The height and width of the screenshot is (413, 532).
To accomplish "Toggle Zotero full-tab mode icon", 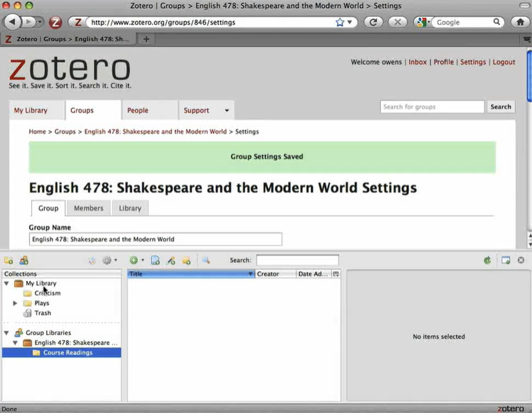I will (506, 261).
